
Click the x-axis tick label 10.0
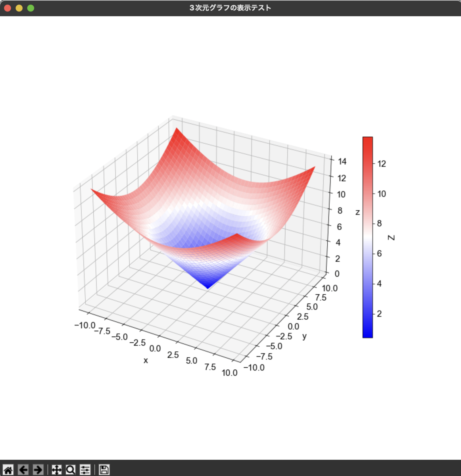pos(230,372)
